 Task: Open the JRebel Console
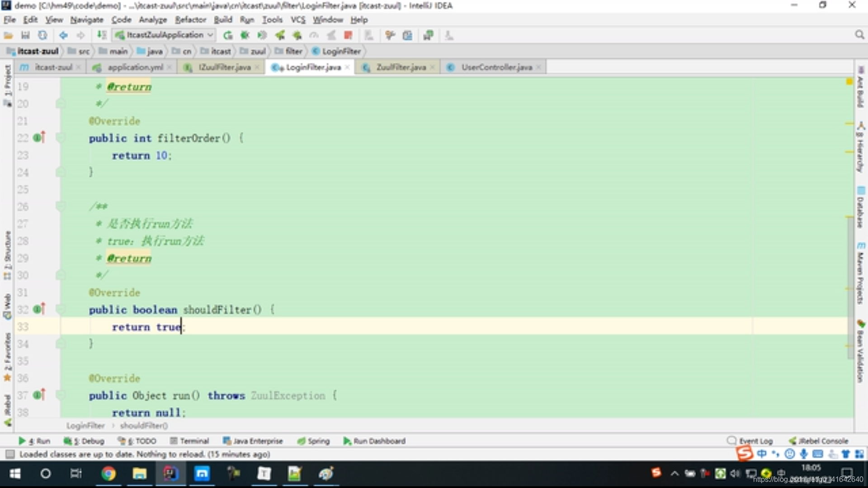(x=819, y=441)
